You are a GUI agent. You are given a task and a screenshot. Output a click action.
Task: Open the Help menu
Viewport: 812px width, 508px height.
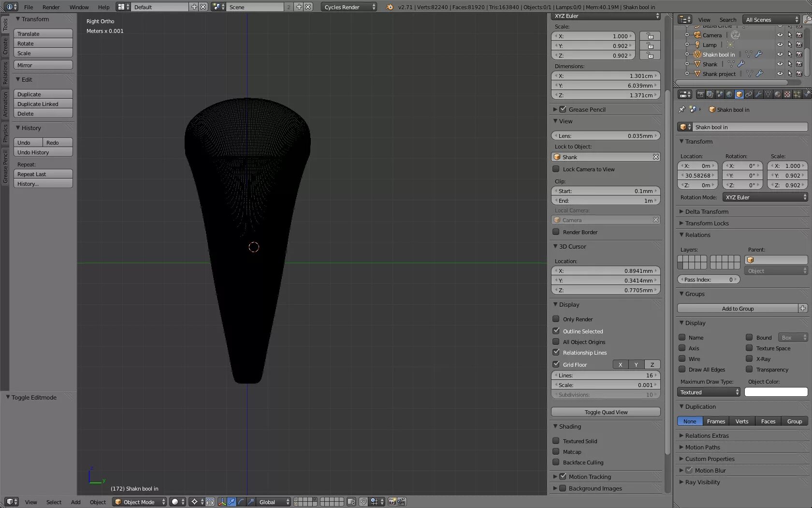[103, 7]
